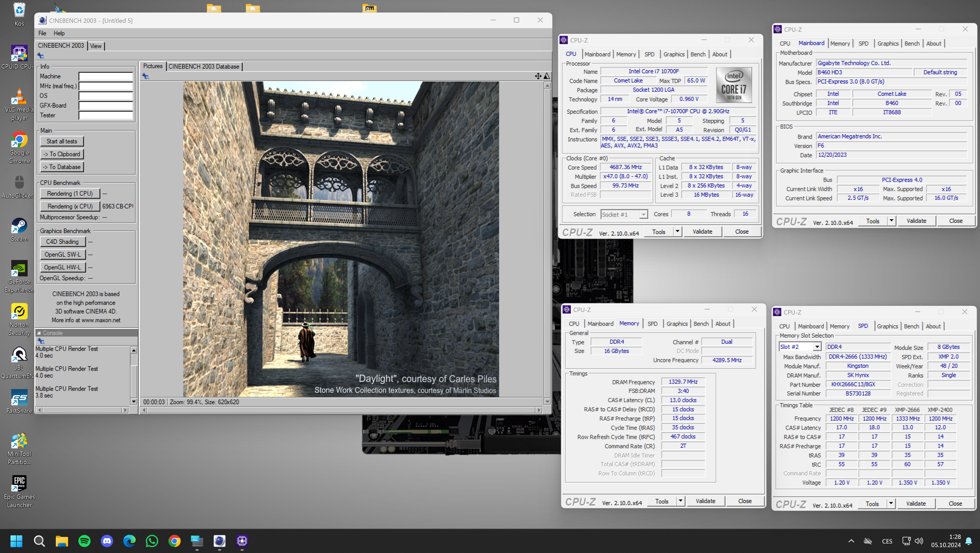Open the Recycle Bin desktop icon
Image resolution: width=980 pixels, height=553 pixels.
19,14
